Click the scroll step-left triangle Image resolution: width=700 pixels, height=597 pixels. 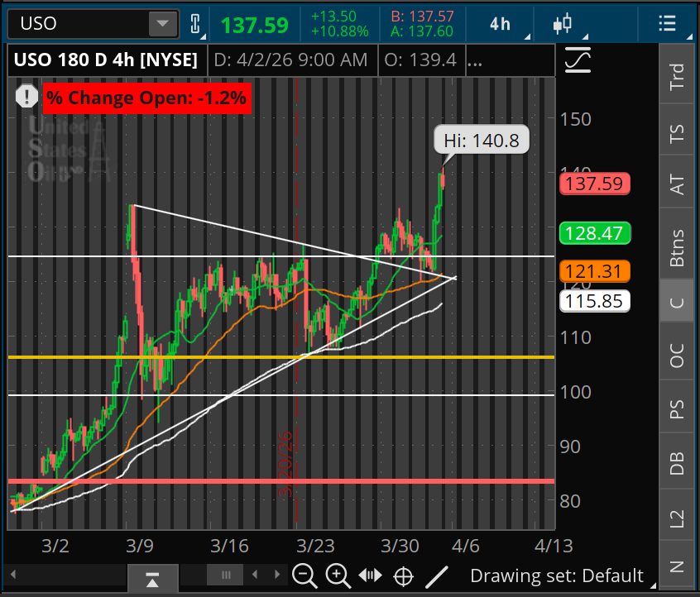255,574
